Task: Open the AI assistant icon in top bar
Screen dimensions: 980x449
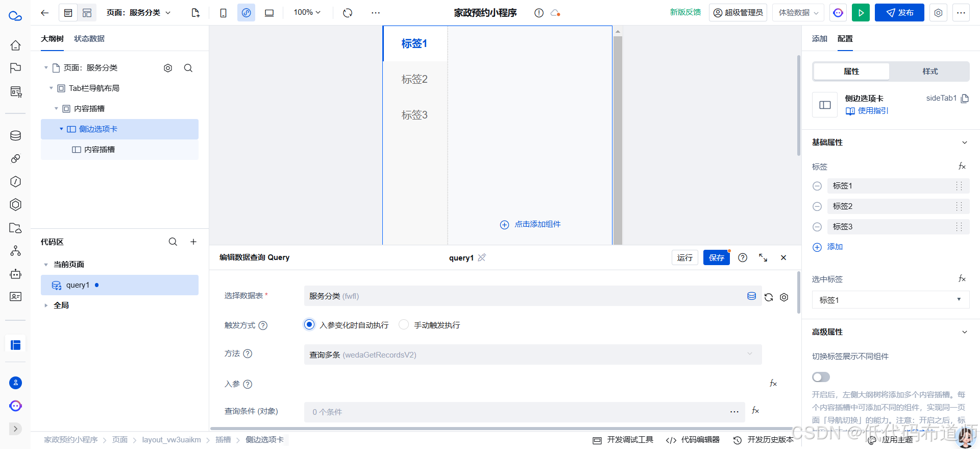Action: pos(838,13)
